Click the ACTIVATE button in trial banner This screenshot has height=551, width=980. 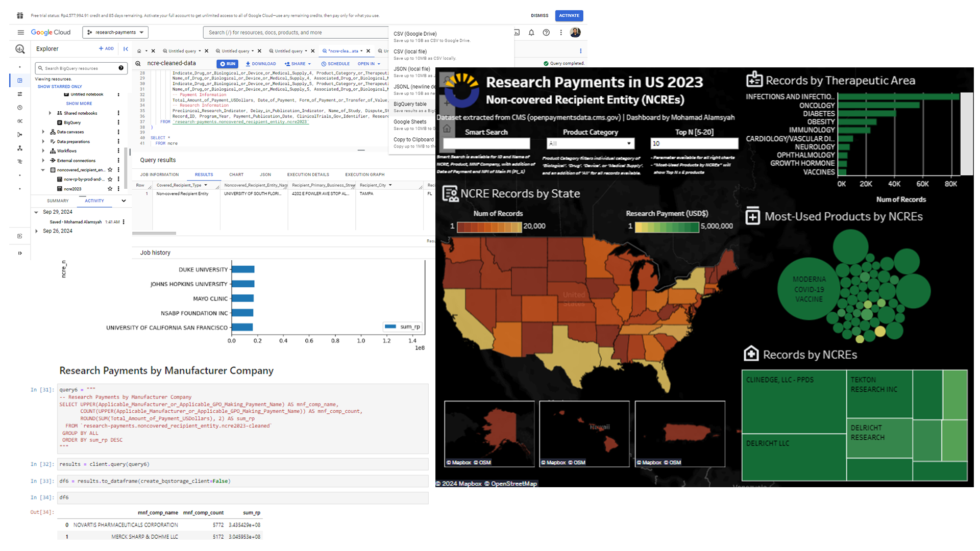click(569, 15)
